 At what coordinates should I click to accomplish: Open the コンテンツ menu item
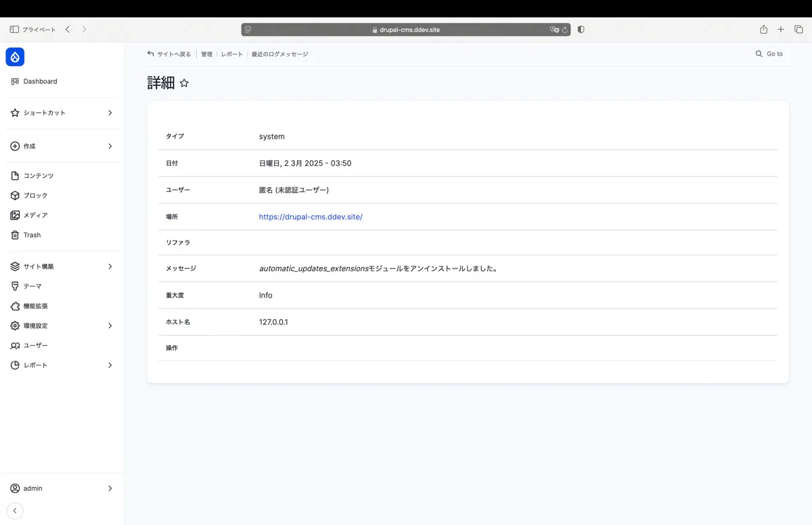[62, 176]
